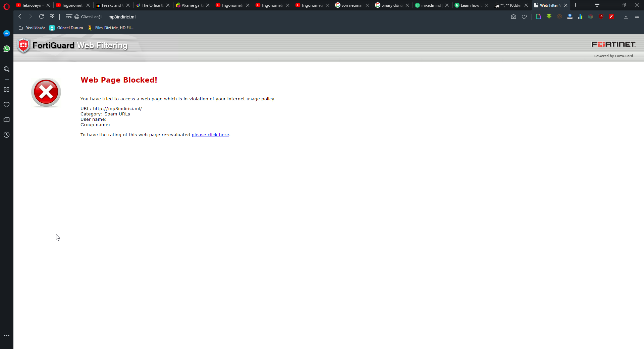Close the 'von neuman' tab
This screenshot has height=349, width=644.
[367, 5]
